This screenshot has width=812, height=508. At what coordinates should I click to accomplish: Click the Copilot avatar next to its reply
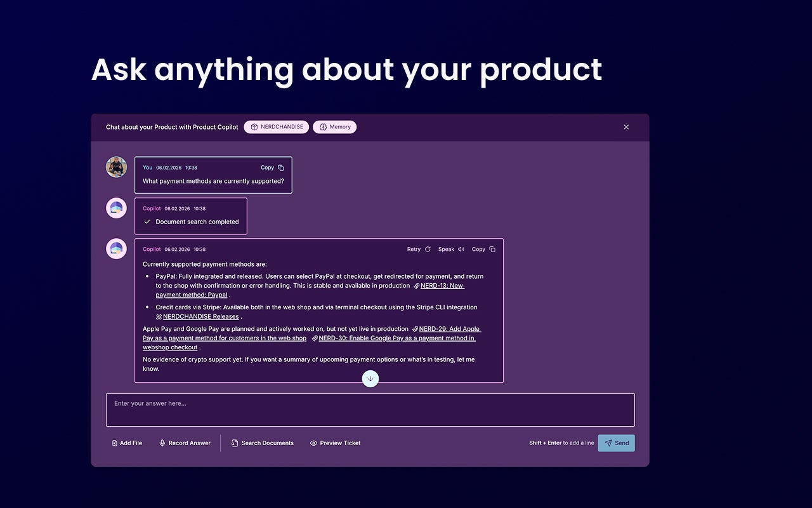pyautogui.click(x=116, y=248)
